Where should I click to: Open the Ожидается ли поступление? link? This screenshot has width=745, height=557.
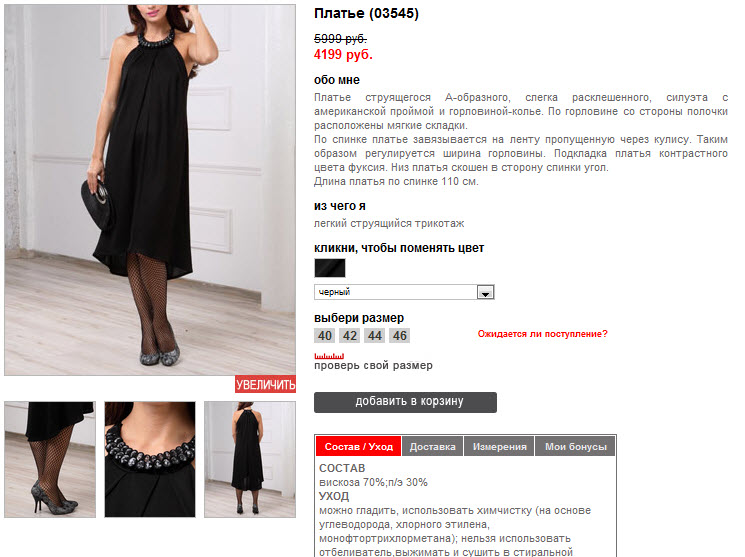pyautogui.click(x=543, y=334)
